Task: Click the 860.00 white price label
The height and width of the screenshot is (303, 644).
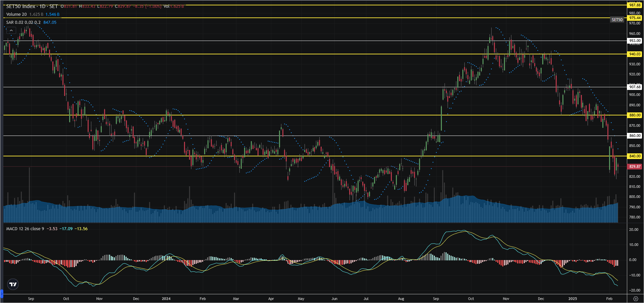Action: 635,136
